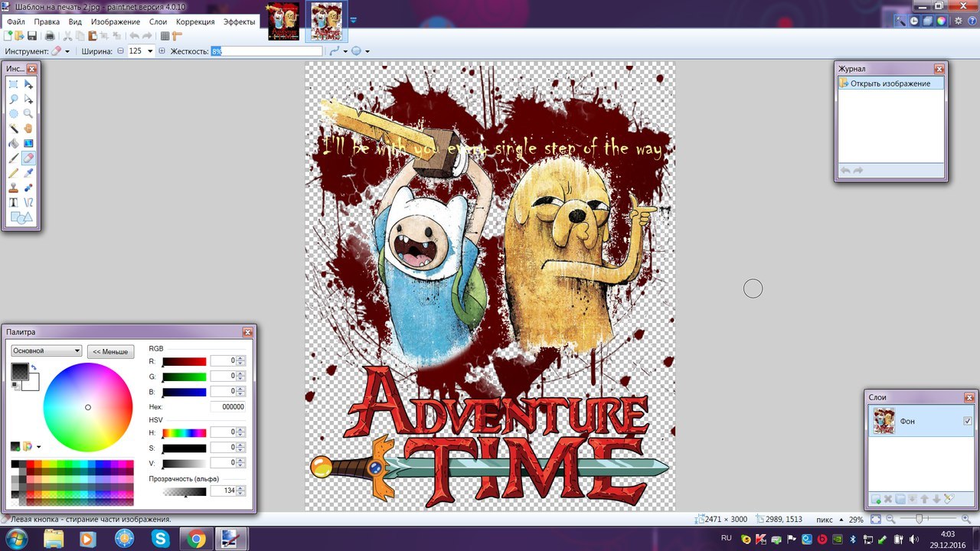Add a new layer in Layers panel
Viewport: 980px width, 551px height.
pyautogui.click(x=876, y=499)
